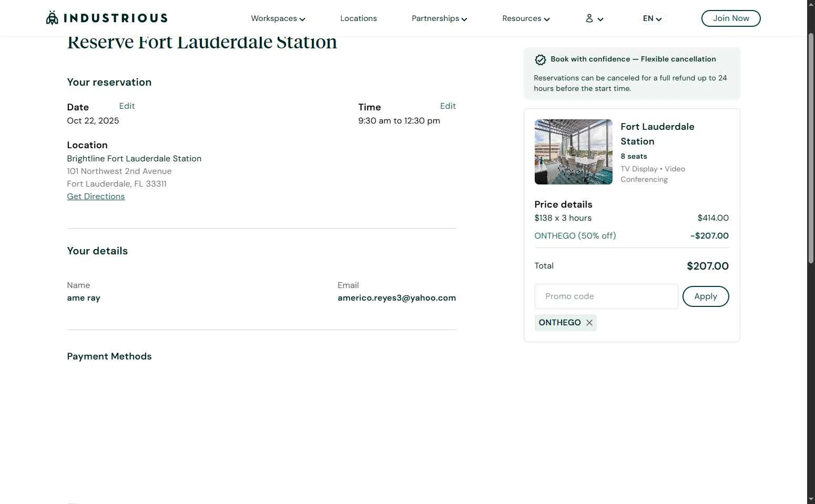Click the Brightline Fort Lauderdale Station text
The width and height of the screenshot is (815, 504).
[x=134, y=159]
